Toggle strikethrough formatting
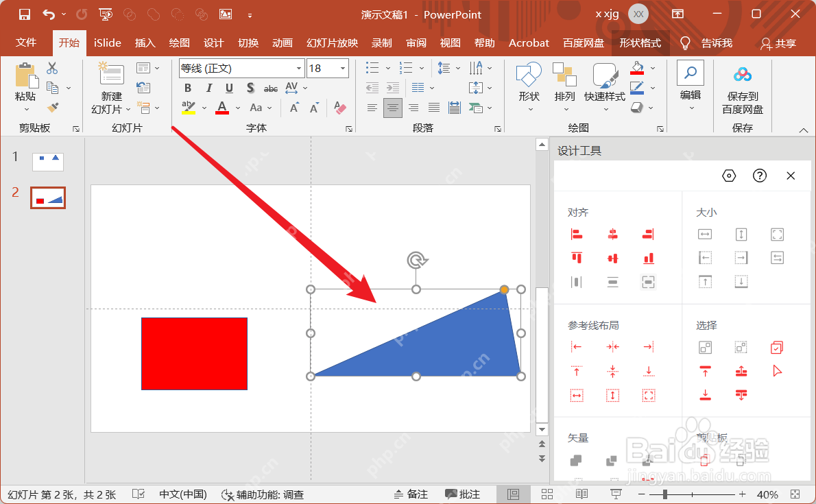 click(x=271, y=88)
